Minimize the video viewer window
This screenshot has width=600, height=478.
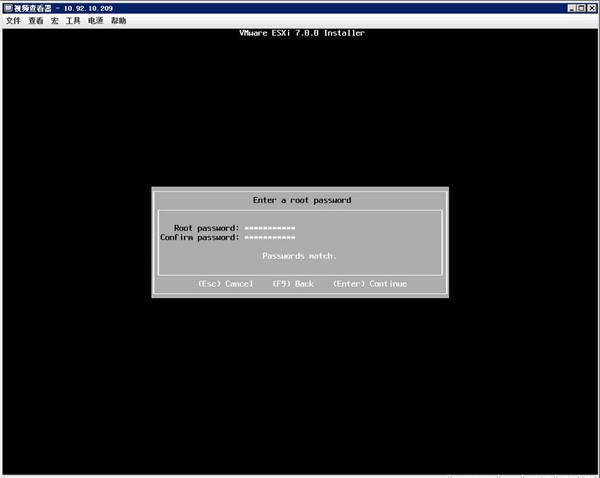[572, 8]
